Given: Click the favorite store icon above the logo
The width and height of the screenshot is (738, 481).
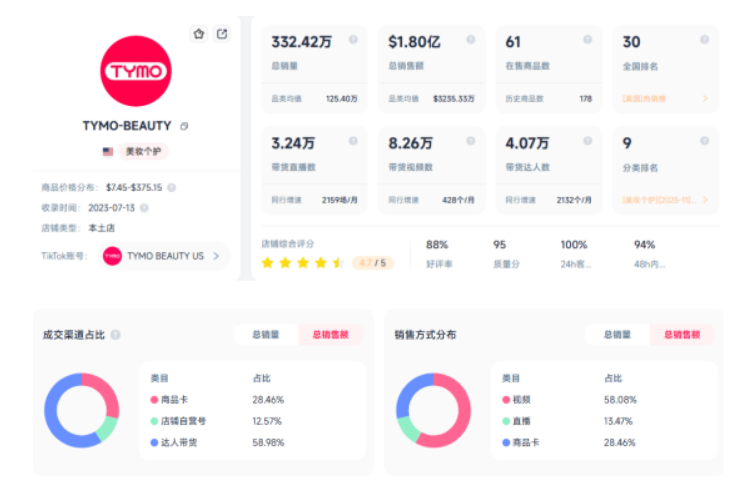Looking at the screenshot, I should [x=198, y=34].
